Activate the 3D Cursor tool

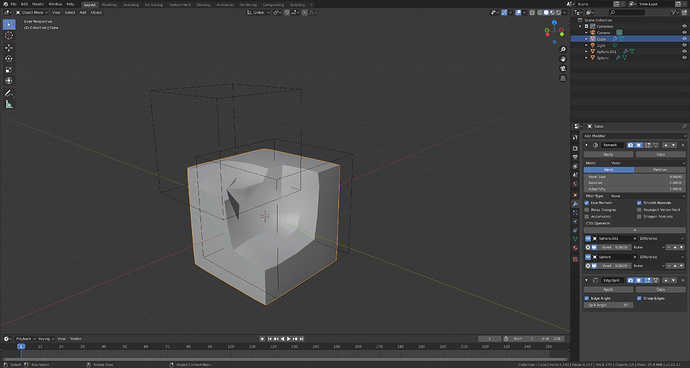click(x=8, y=36)
